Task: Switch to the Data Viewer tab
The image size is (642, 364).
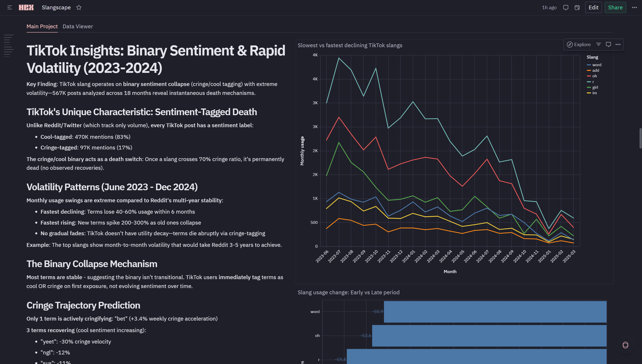Action: [78, 26]
